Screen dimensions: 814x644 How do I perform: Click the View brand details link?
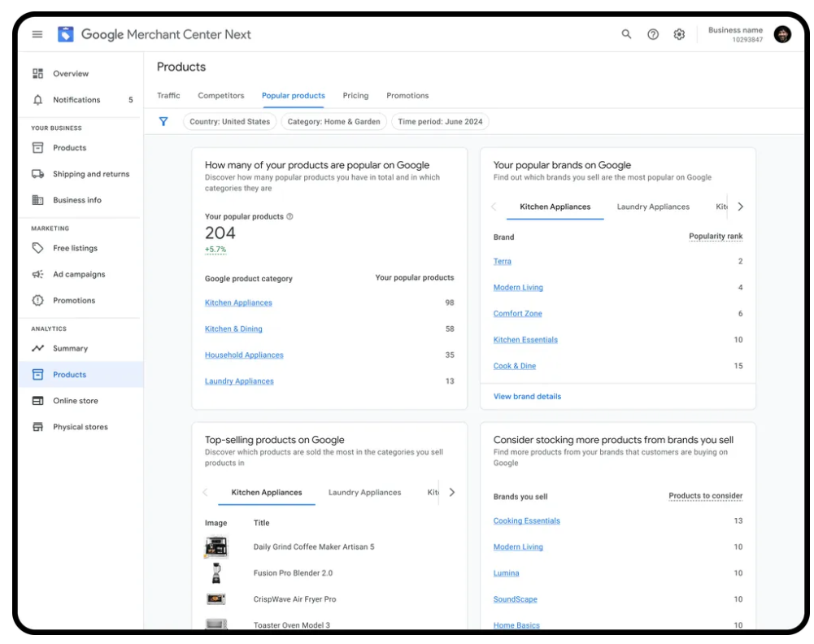pos(527,397)
